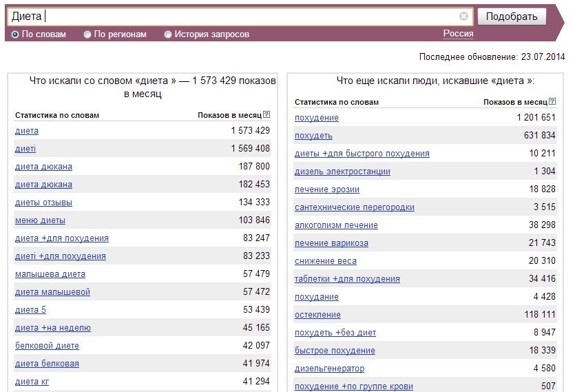Open the 'быстрое похудение' link
Image resolution: width=575 pixels, height=392 pixels.
(x=335, y=351)
